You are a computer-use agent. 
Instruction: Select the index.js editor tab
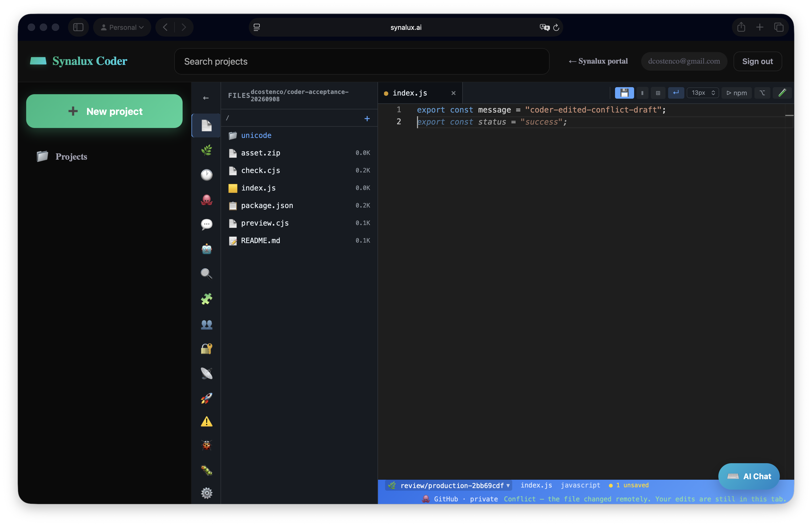click(420, 93)
